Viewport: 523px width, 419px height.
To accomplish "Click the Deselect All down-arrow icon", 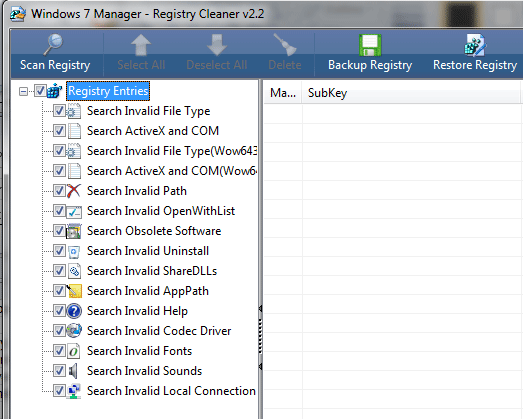I will click(x=217, y=44).
